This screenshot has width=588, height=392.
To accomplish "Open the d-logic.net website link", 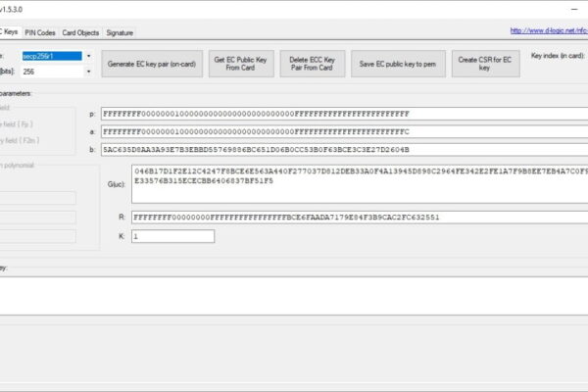I will click(549, 30).
